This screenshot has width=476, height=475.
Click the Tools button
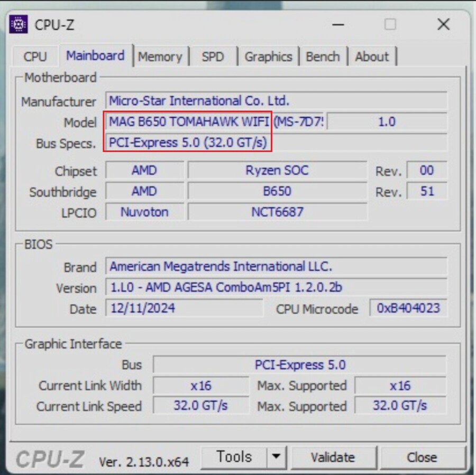[234, 457]
